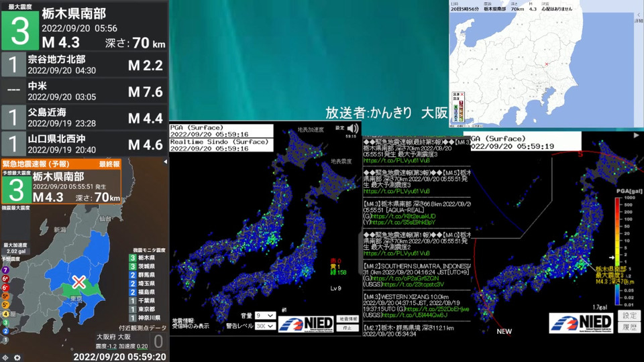This screenshot has height=362, width=644.
Task: Open Southern Sumatra (G) link
Action: pos(405,278)
